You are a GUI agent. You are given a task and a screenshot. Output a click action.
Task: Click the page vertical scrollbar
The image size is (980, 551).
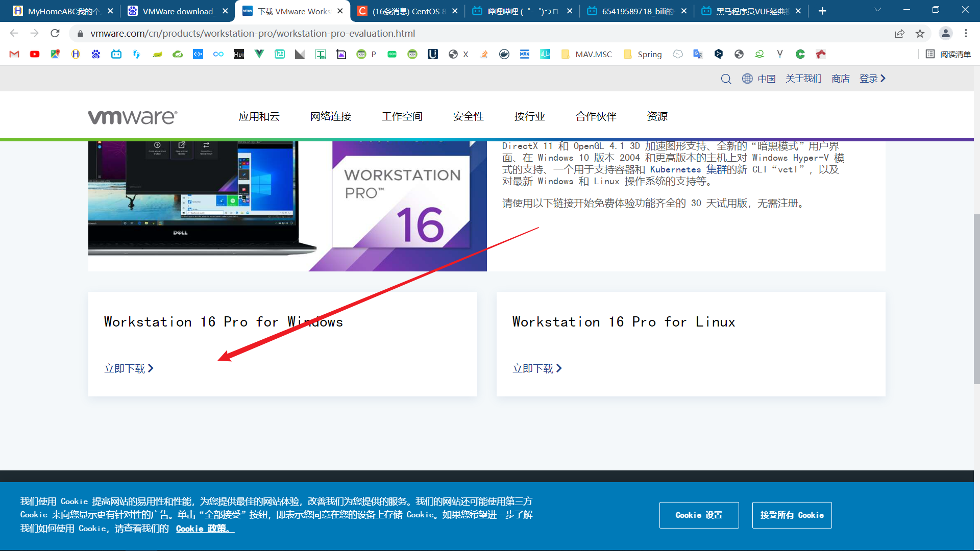click(976, 298)
